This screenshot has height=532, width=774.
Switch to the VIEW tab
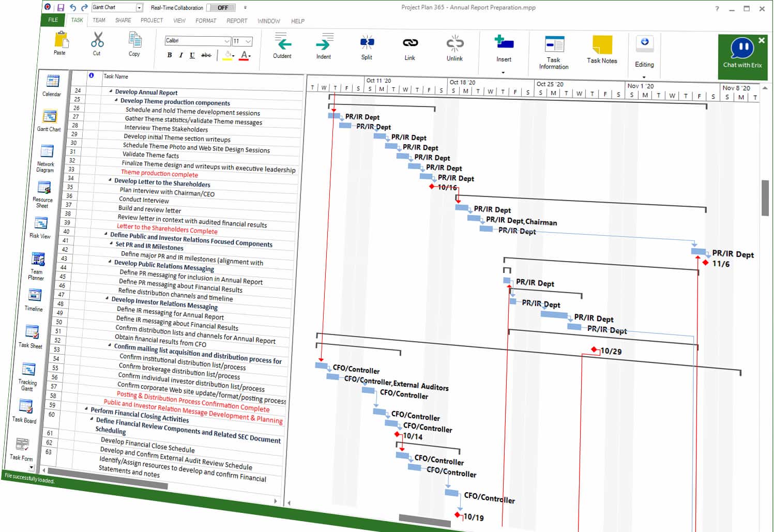179,21
